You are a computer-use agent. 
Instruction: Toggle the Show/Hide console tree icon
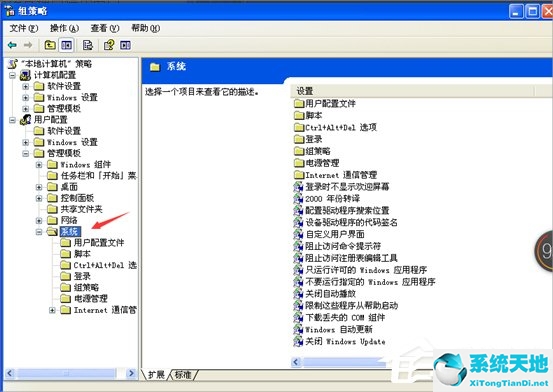click(67, 45)
